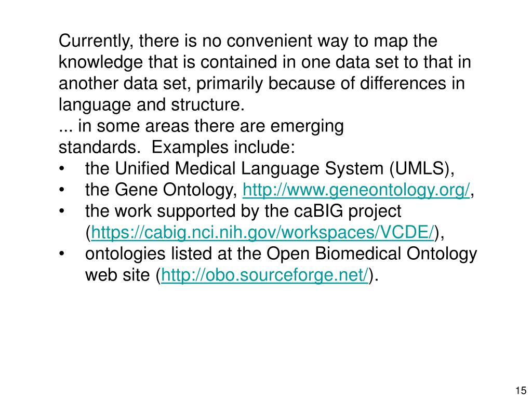Click the Unified Medical Language System text
532x399 pixels.
[249, 169]
